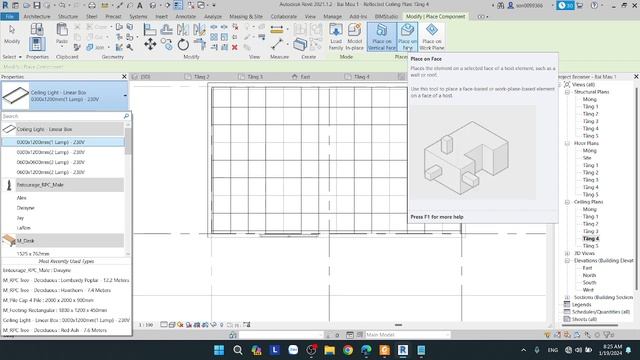Viewport: 640px width, 360px height.
Task: Open Site under Floor Plans
Action: point(587,158)
